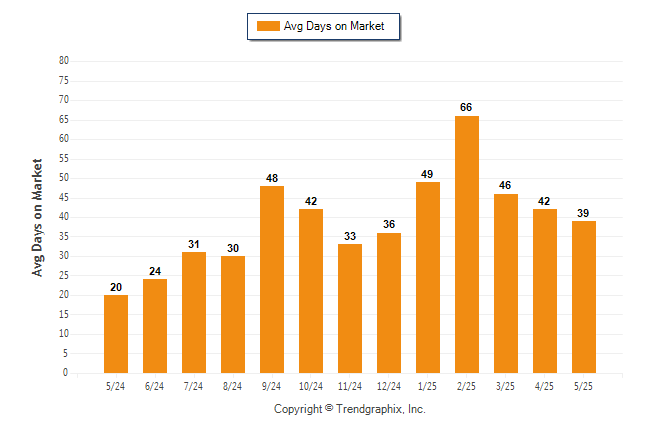Click the 10/24 x-axis label
The height and width of the screenshot is (434, 646).
pos(311,386)
